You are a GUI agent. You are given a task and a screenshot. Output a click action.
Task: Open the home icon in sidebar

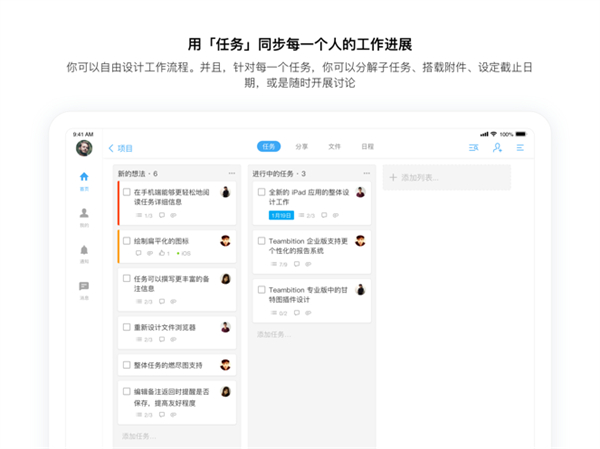click(x=84, y=177)
